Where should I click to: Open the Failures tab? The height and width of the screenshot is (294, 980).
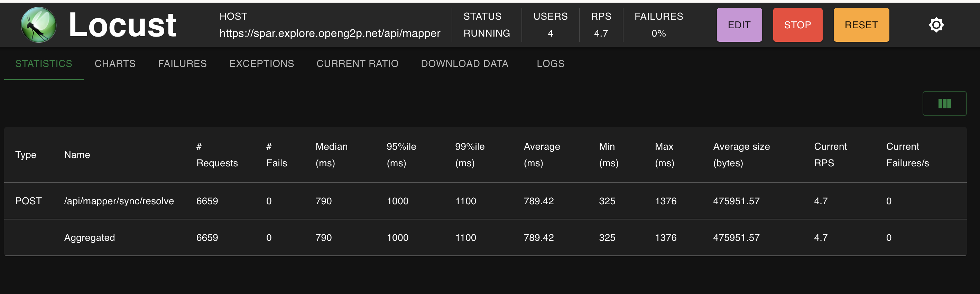[182, 63]
